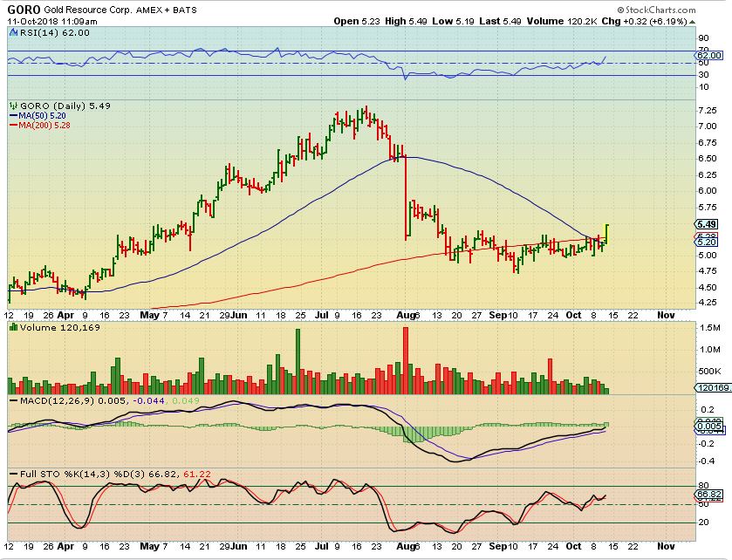Image resolution: width=732 pixels, height=560 pixels.
Task: Click the 20 stochastic axis label
Action: (703, 522)
